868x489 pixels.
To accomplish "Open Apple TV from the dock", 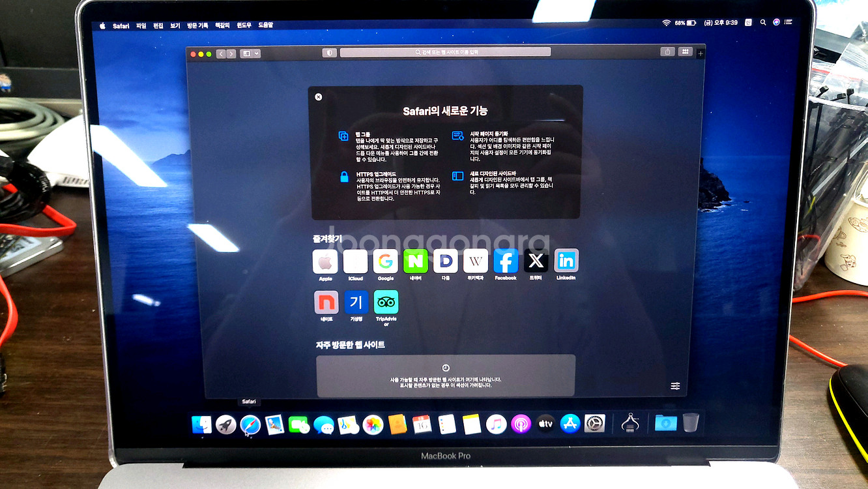I will pos(545,424).
